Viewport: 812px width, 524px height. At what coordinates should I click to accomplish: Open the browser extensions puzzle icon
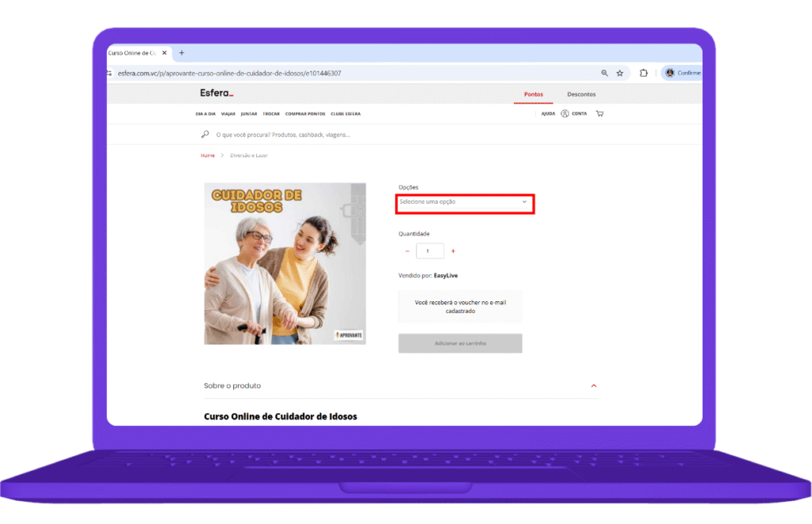tap(642, 72)
